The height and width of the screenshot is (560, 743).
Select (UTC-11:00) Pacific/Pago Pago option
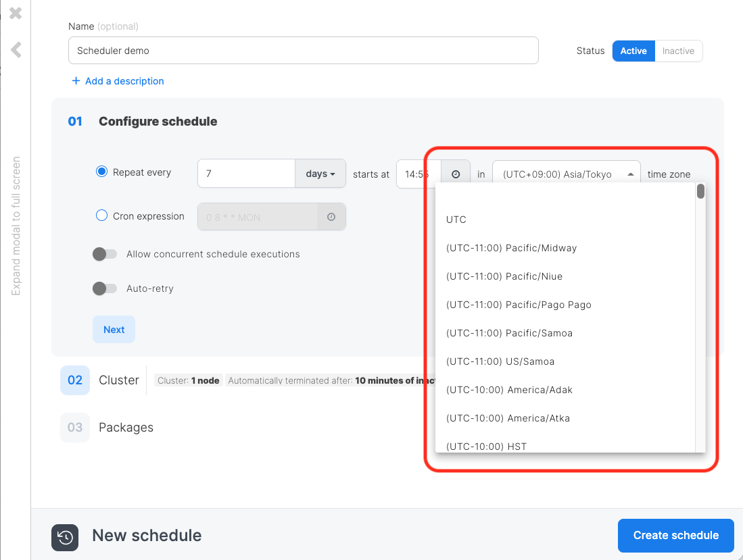(x=565, y=305)
